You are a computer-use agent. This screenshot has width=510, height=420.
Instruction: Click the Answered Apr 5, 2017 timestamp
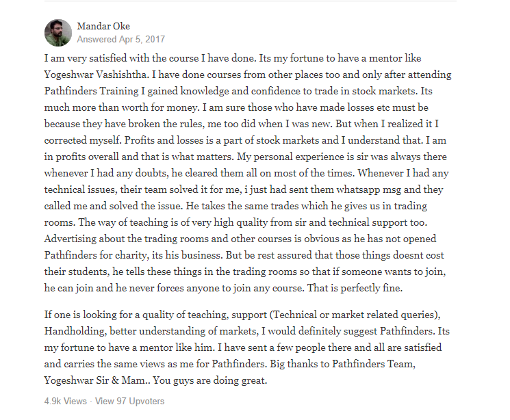coord(121,40)
